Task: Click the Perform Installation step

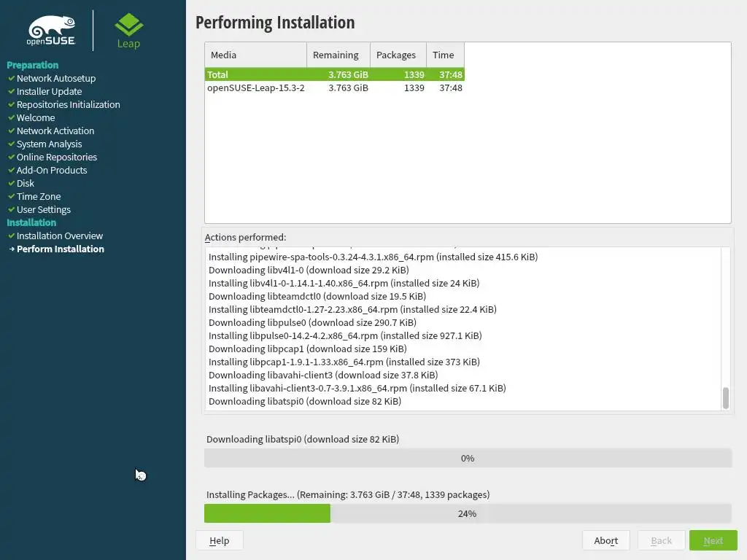Action: pyautogui.click(x=61, y=249)
